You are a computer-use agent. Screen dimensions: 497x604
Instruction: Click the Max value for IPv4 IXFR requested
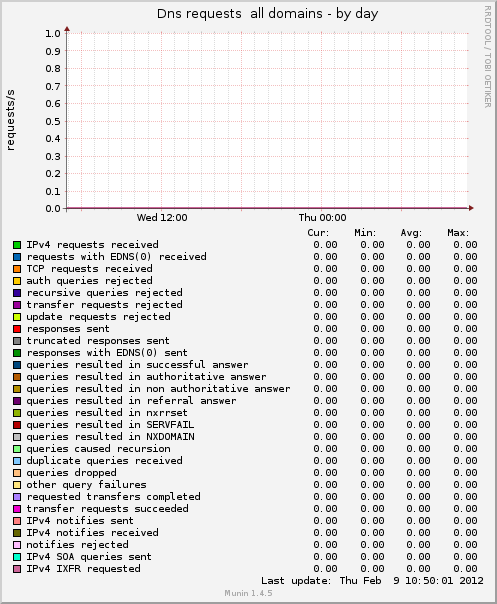pos(465,569)
